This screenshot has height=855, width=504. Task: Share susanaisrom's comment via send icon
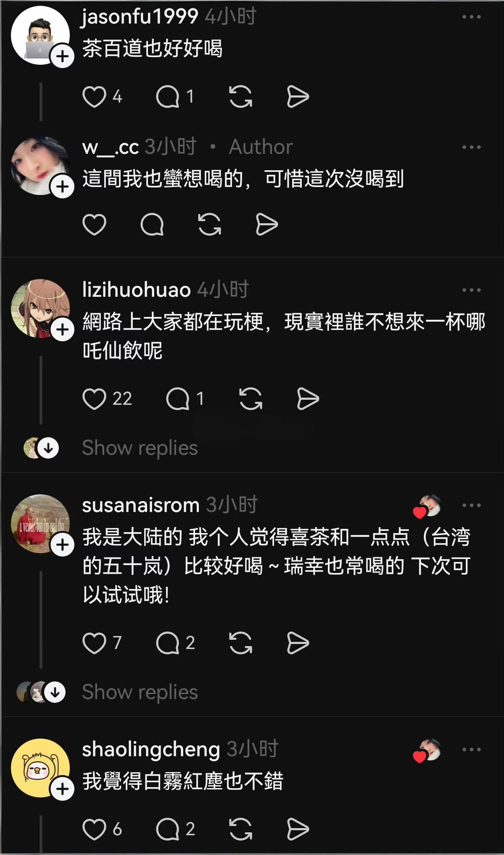pos(298,643)
